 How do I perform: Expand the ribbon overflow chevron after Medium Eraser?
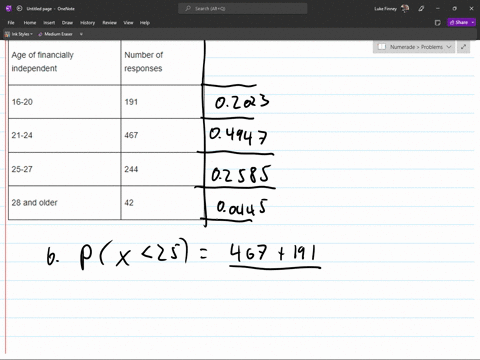[81, 34]
